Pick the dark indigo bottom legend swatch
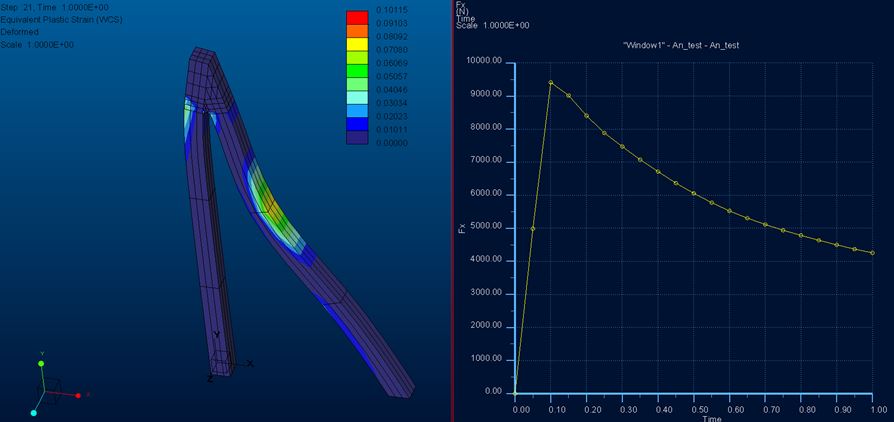This screenshot has width=894, height=422. tap(357, 137)
